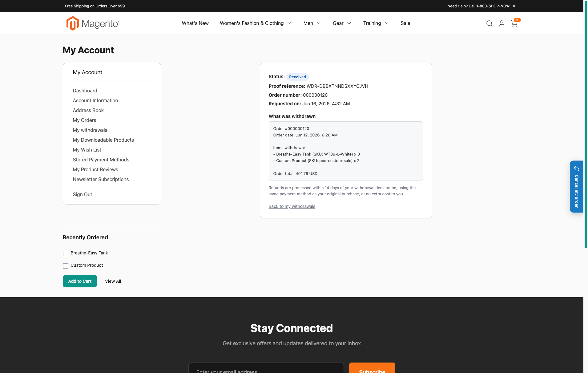Open My Product Reviews

[95, 169]
